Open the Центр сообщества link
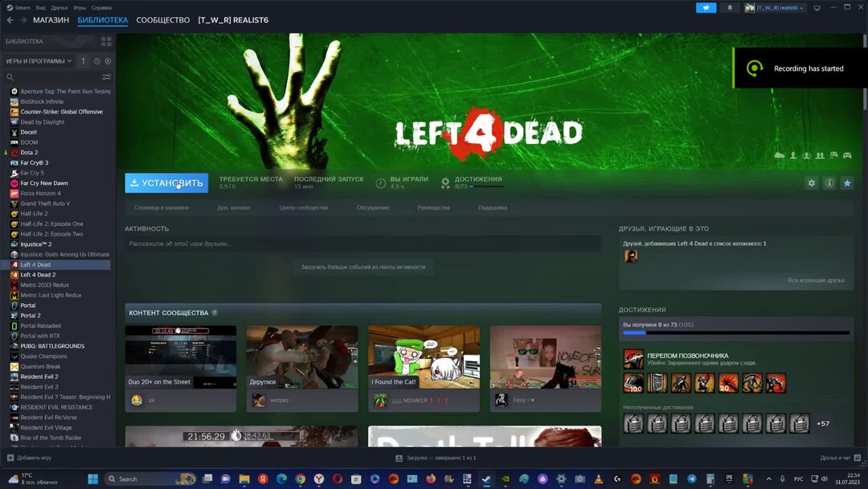The height and width of the screenshot is (489, 868). [x=303, y=208]
